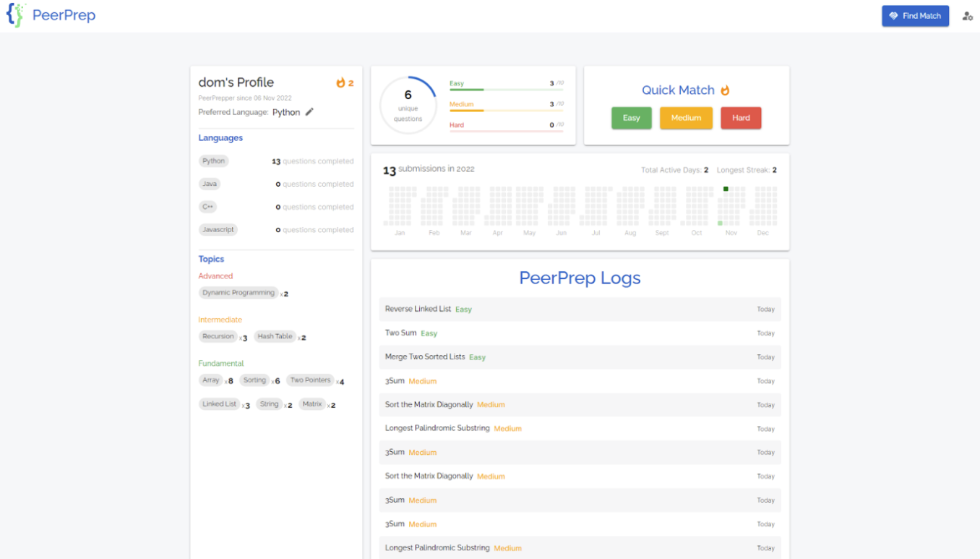Click the Languages section heading
Screen dimensions: 980x559
220,138
